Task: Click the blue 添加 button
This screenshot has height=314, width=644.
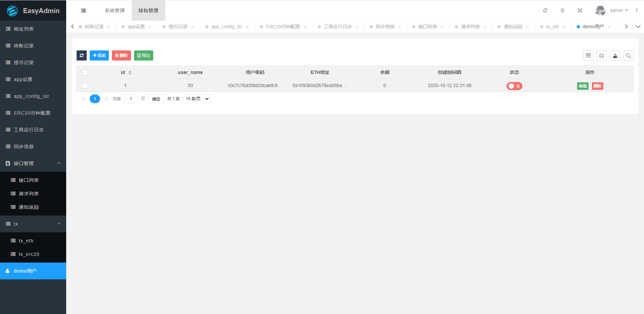Action: 99,55
